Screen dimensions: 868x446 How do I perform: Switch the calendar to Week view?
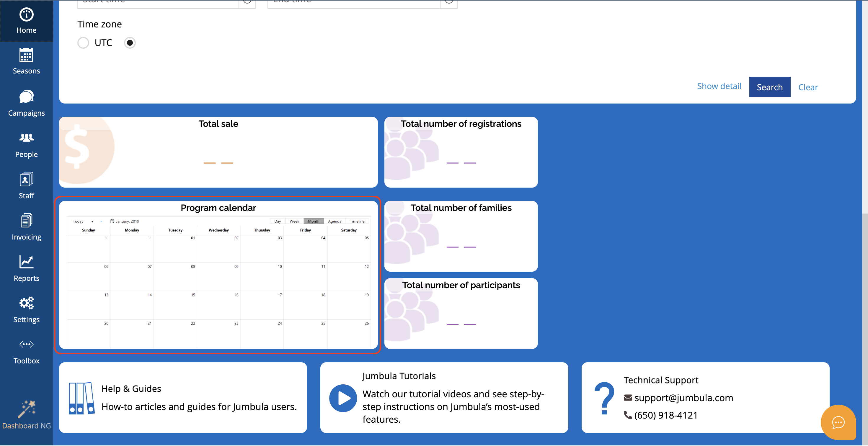coord(294,222)
